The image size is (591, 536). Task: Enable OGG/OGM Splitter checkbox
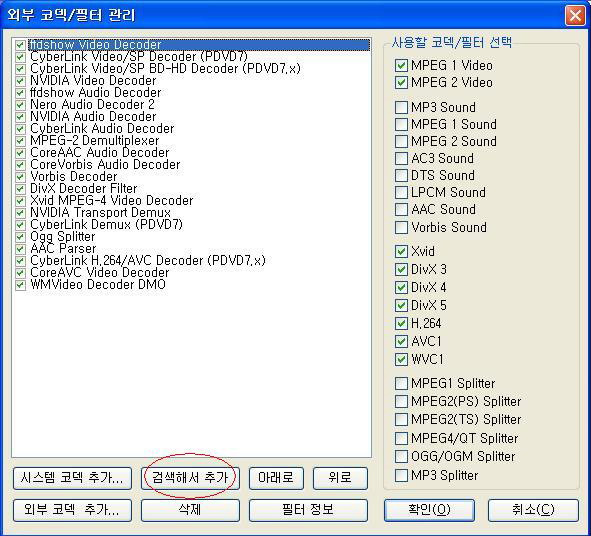pyautogui.click(x=401, y=456)
